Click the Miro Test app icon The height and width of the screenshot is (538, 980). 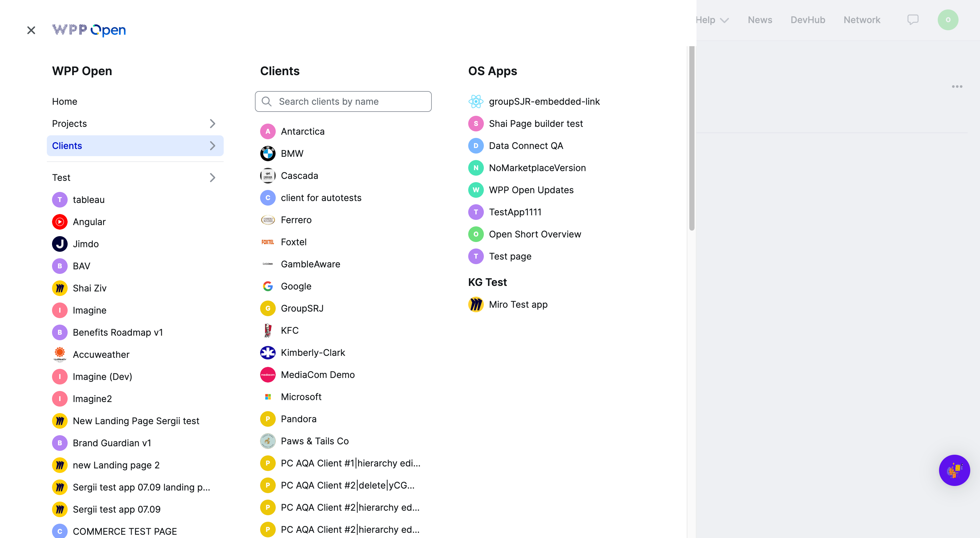pyautogui.click(x=476, y=304)
